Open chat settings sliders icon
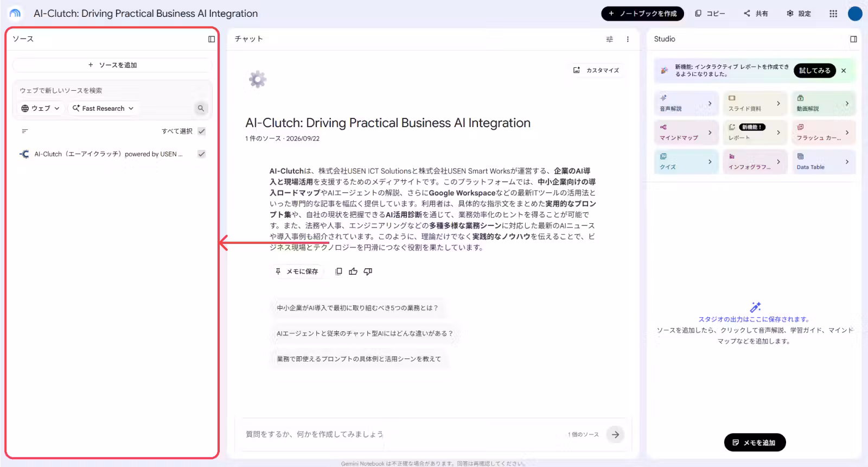868x467 pixels. pos(610,39)
